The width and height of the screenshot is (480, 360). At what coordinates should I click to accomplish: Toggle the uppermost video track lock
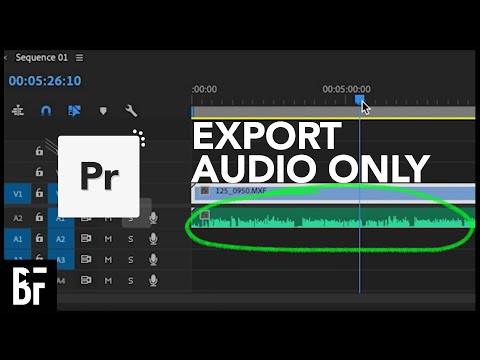coord(39,151)
